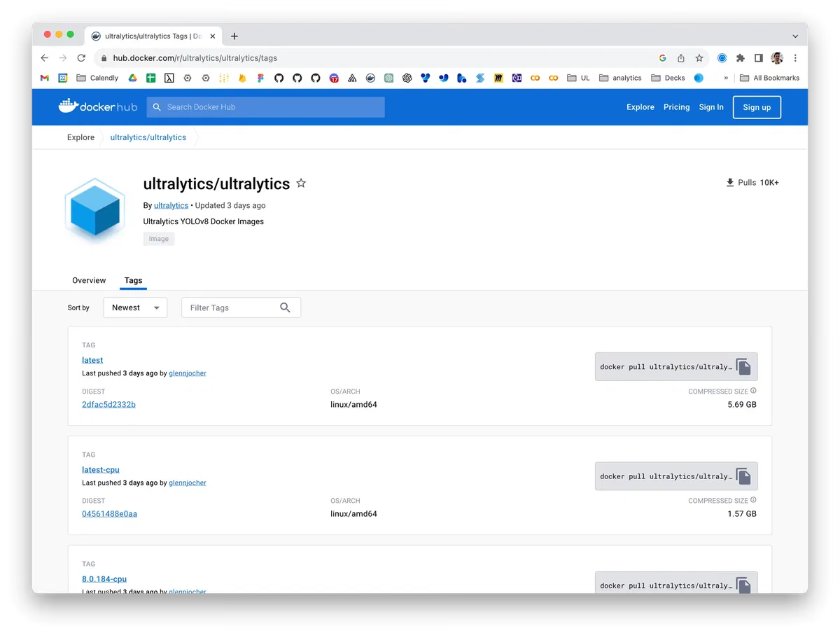Click the blue cube repository image

pyautogui.click(x=96, y=209)
